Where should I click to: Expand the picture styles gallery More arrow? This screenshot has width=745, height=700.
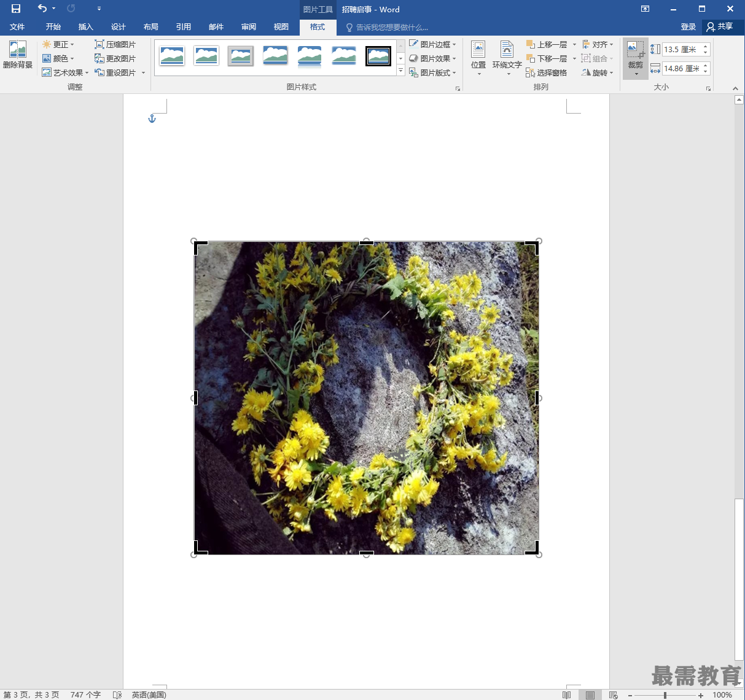click(401, 71)
